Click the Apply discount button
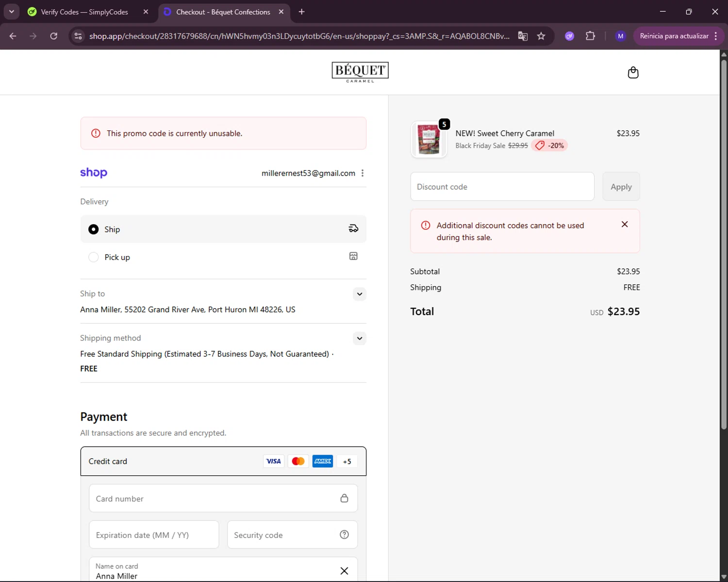Viewport: 728px width, 582px height. click(x=621, y=187)
